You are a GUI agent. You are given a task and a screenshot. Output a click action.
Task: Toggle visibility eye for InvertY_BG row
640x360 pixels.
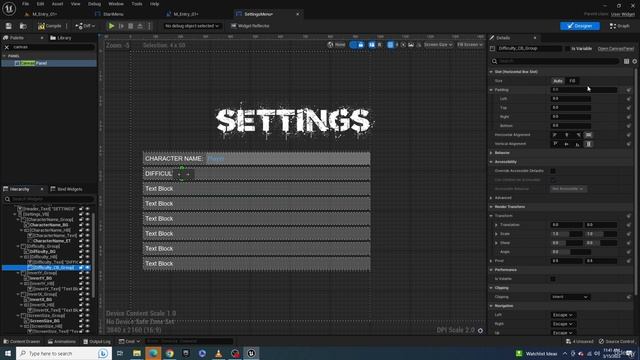click(87, 278)
